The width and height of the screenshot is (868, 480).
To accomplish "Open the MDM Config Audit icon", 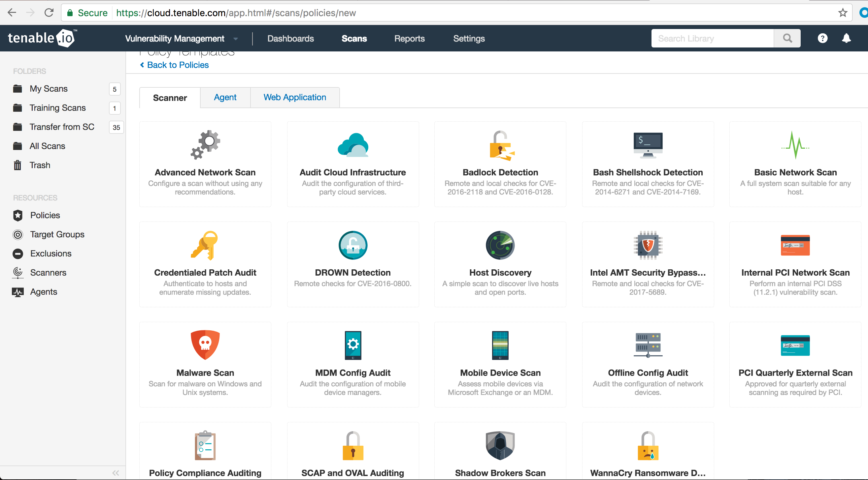I will pos(352,345).
